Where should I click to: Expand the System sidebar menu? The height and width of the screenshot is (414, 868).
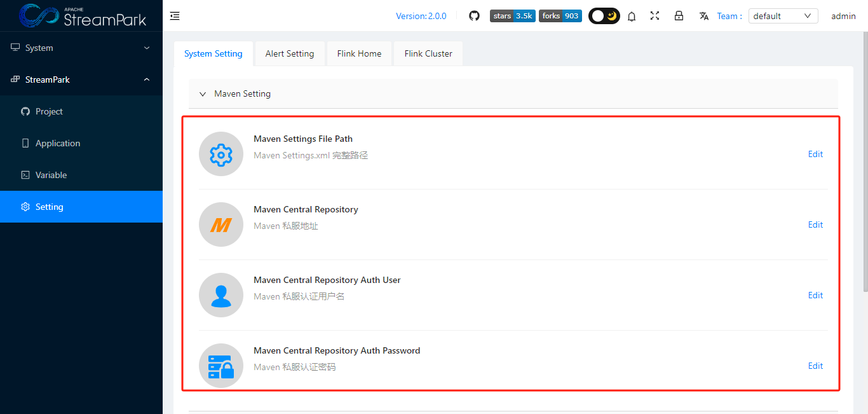point(81,48)
